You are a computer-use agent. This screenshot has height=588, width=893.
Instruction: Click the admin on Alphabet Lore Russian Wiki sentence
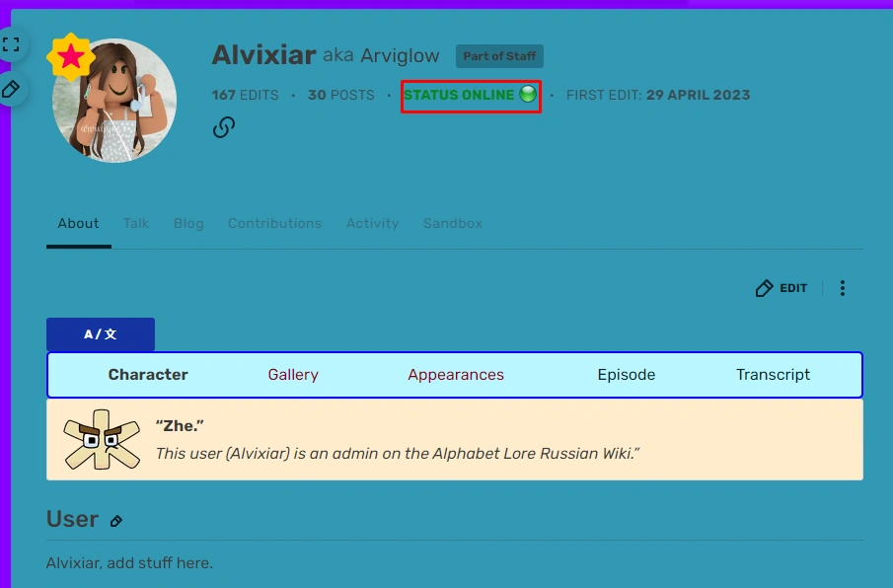point(398,453)
